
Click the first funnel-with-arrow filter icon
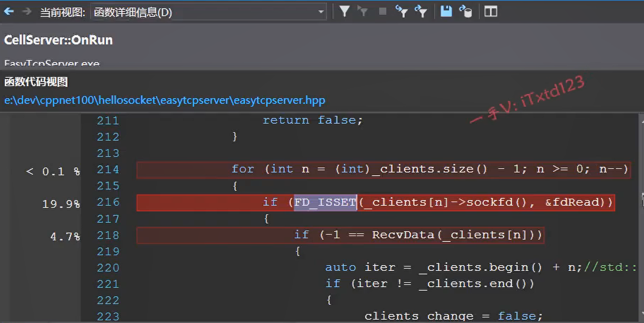(401, 11)
